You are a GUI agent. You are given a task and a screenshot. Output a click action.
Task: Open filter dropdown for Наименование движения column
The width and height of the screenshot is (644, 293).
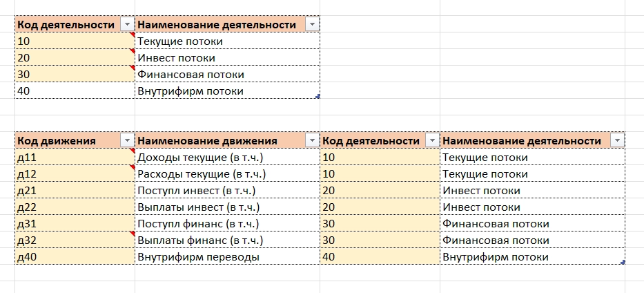[x=312, y=140]
